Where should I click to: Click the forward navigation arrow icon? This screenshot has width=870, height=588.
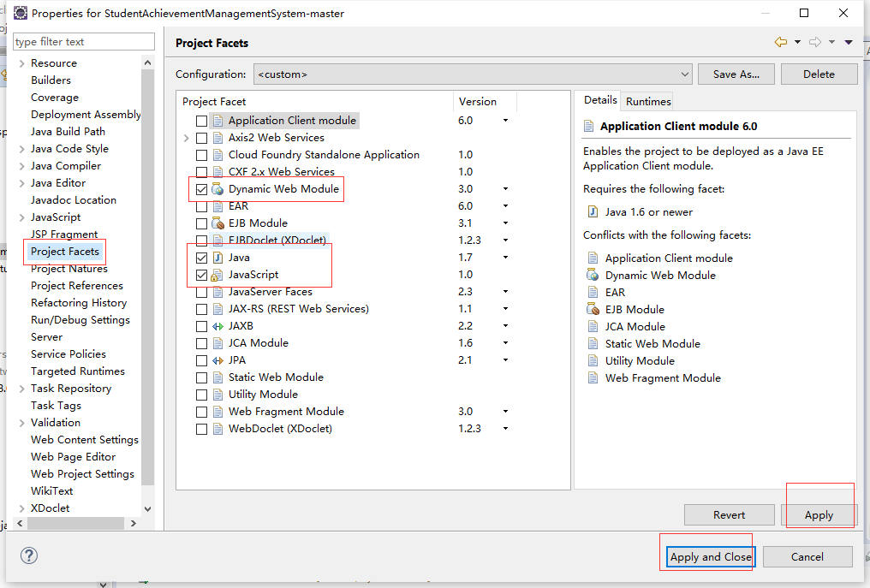tap(815, 42)
